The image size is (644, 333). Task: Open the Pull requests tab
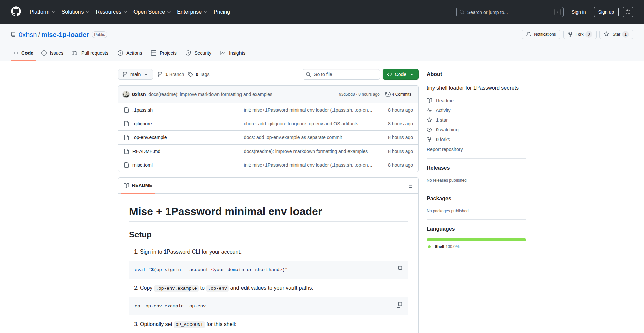coord(91,53)
